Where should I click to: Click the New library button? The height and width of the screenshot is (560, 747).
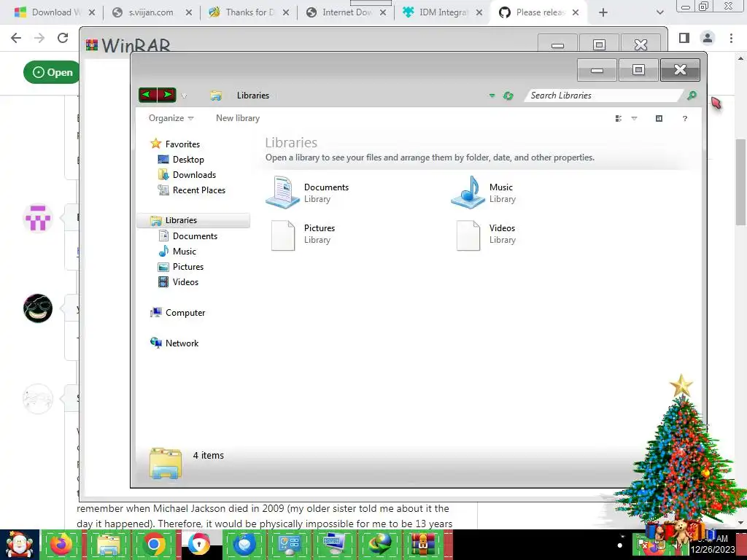[238, 118]
